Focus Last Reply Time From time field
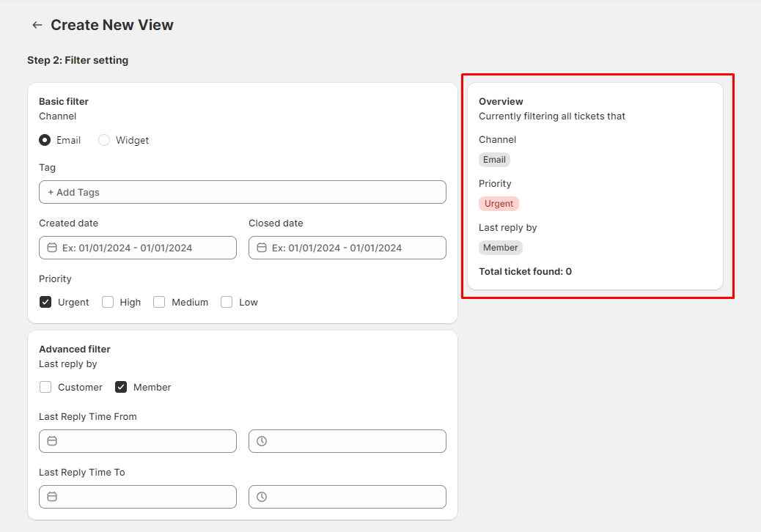 [x=348, y=441]
